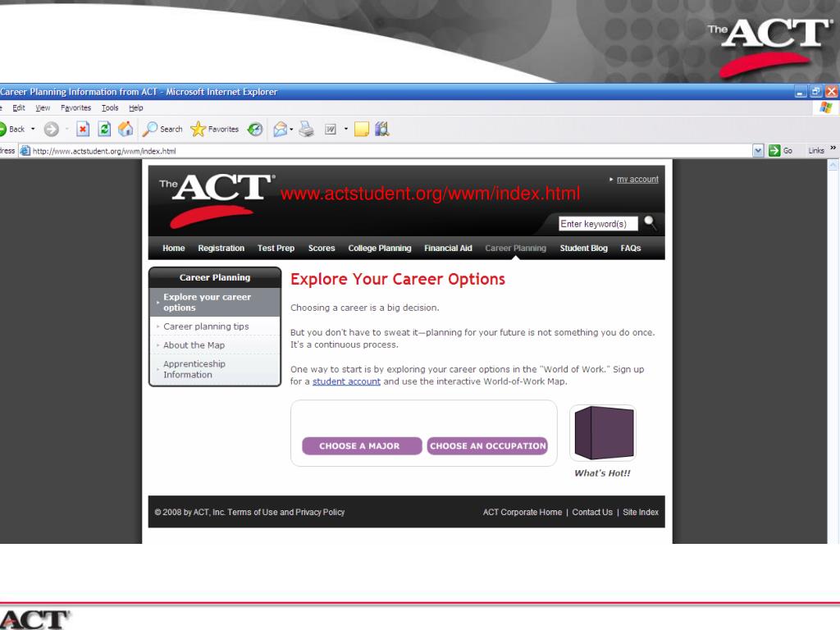The width and height of the screenshot is (840, 630).
Task: Select the Scores navigation tab
Action: [322, 248]
